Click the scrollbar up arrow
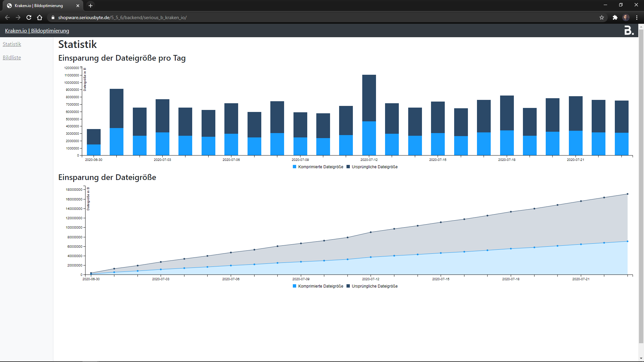644x362 pixels. 641,26
